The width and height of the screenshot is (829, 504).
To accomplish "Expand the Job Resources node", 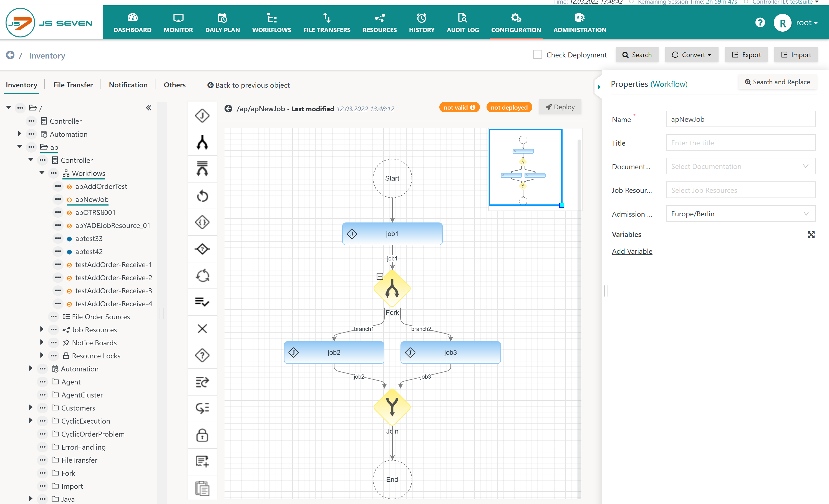I will coord(42,329).
